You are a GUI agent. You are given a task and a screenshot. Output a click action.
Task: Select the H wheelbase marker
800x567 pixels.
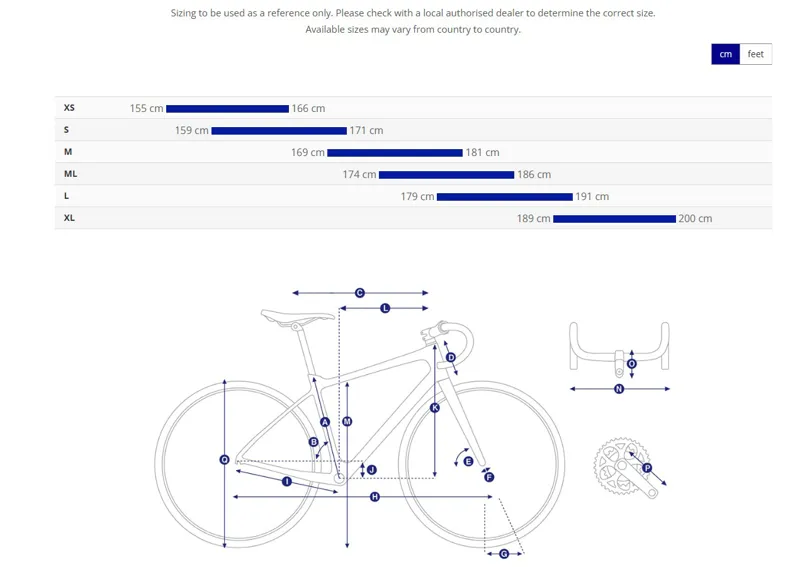point(375,497)
